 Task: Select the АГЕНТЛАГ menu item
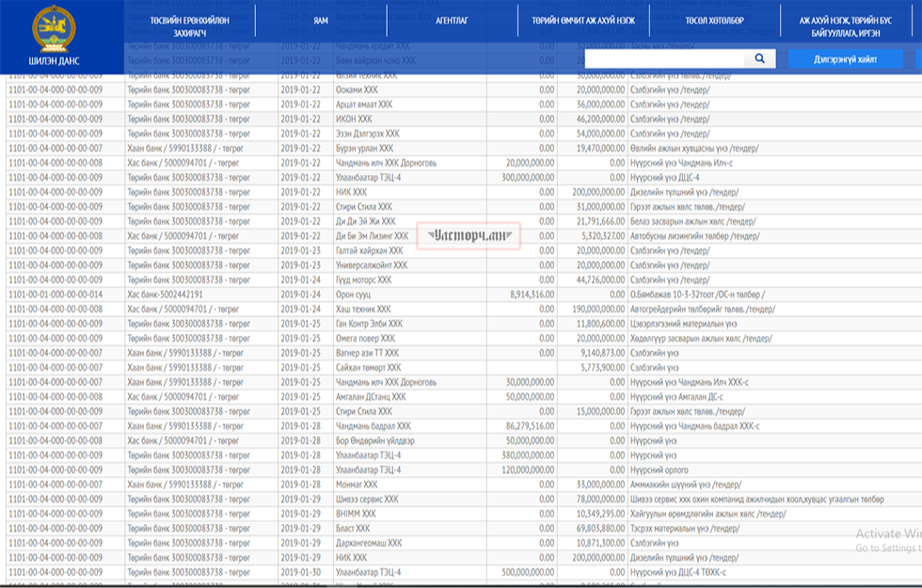click(x=452, y=21)
